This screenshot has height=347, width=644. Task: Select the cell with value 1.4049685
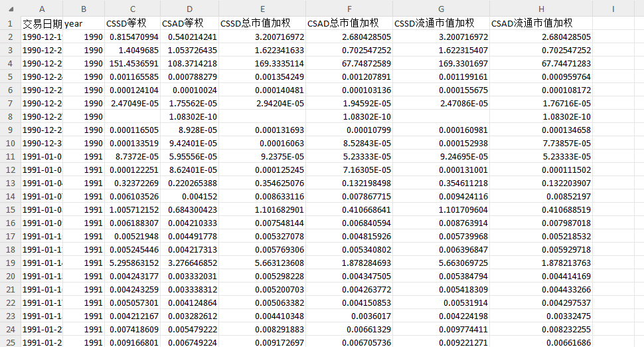(133, 50)
